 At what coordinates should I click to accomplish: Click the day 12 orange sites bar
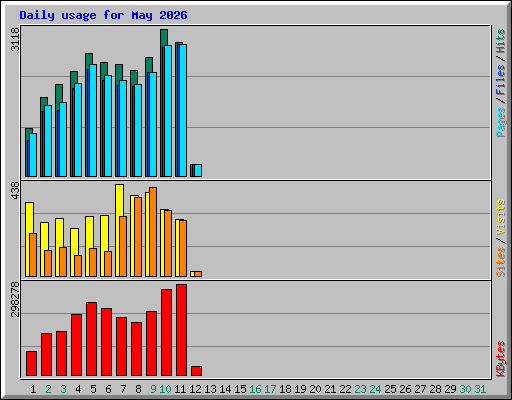(x=198, y=274)
